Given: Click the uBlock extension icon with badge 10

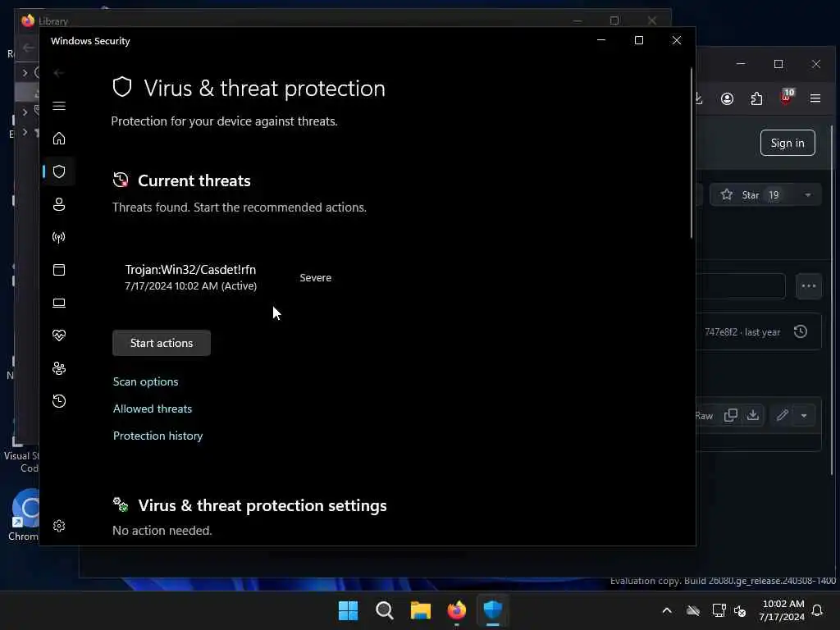Looking at the screenshot, I should coord(787,98).
